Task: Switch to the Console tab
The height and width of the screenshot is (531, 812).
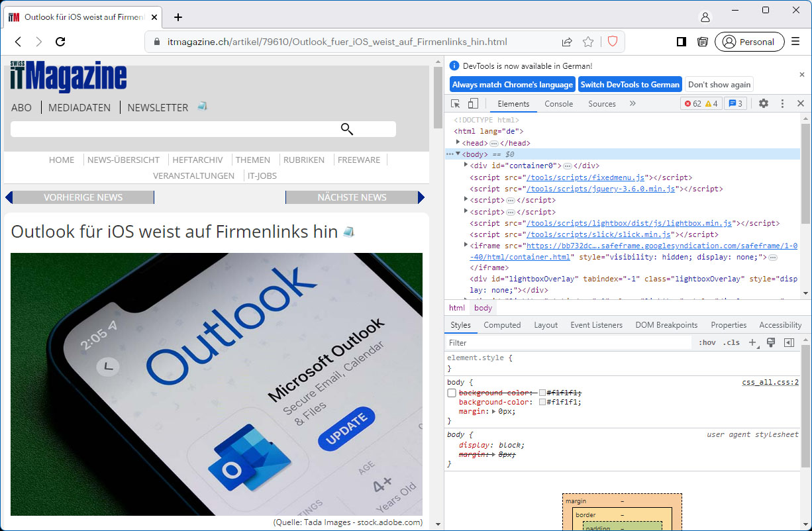Action: pos(559,104)
